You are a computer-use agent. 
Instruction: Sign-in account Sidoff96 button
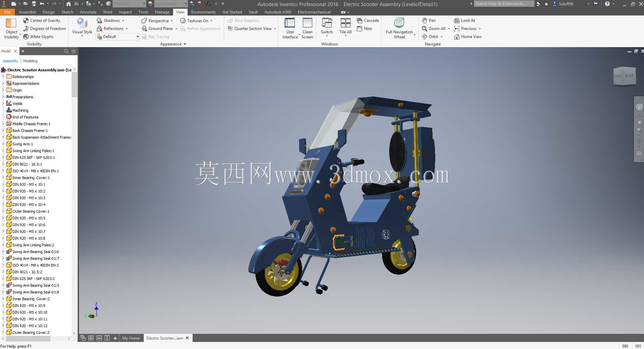click(x=563, y=4)
